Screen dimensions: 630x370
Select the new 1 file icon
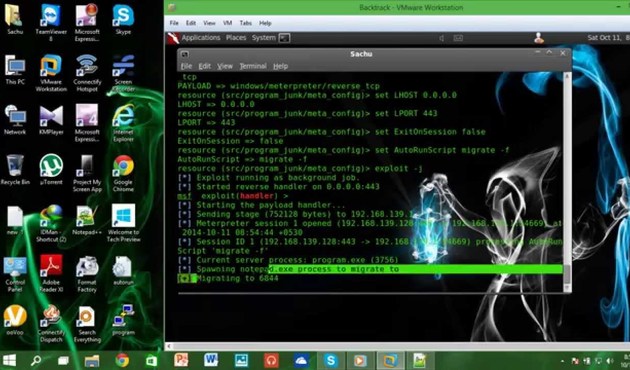(x=15, y=220)
